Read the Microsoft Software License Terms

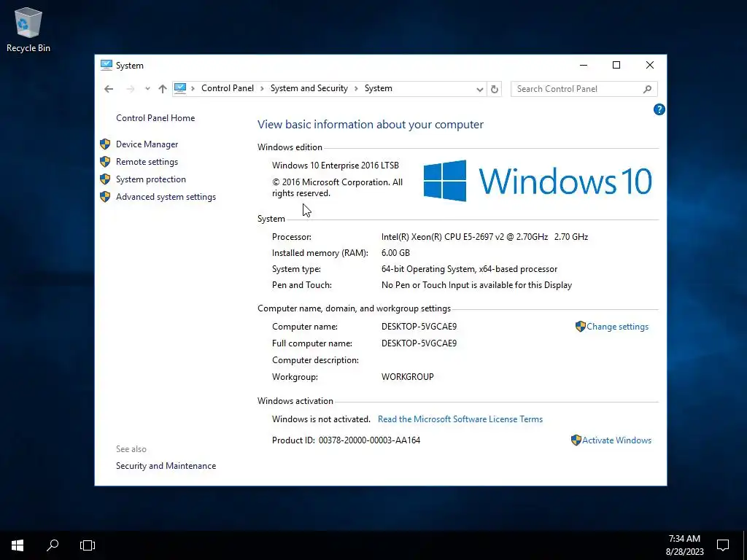coord(460,419)
